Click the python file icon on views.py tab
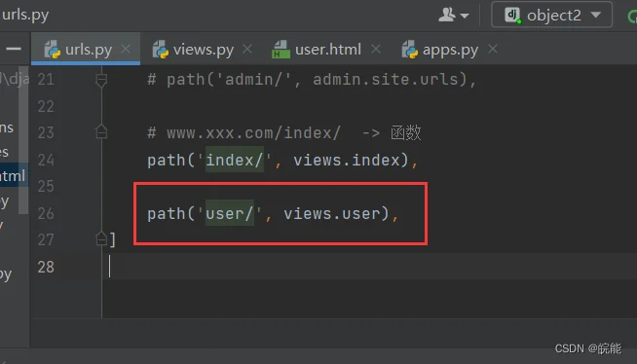637x364 pixels. tap(161, 50)
